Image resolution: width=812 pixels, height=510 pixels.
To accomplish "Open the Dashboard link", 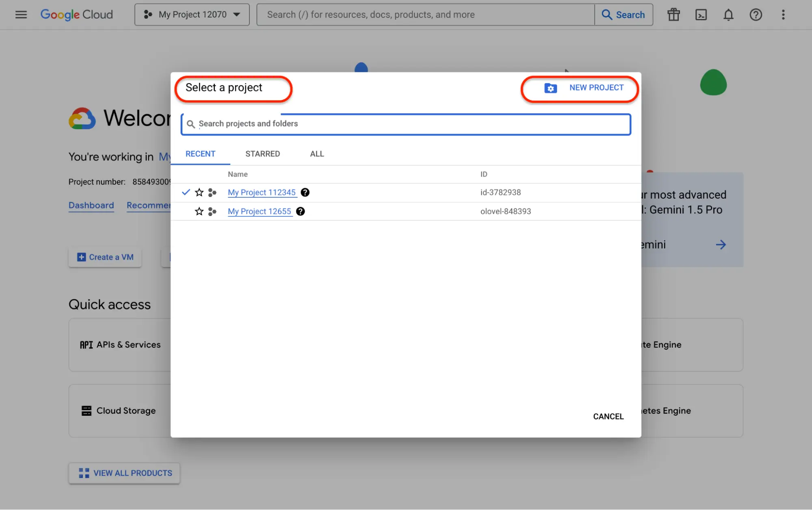I will pos(91,205).
